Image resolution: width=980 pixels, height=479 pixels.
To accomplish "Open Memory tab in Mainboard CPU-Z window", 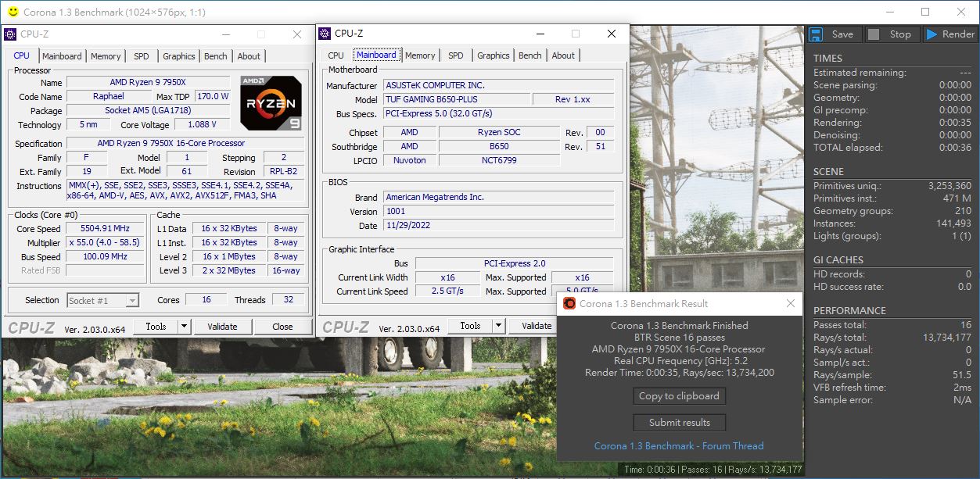I will point(420,55).
